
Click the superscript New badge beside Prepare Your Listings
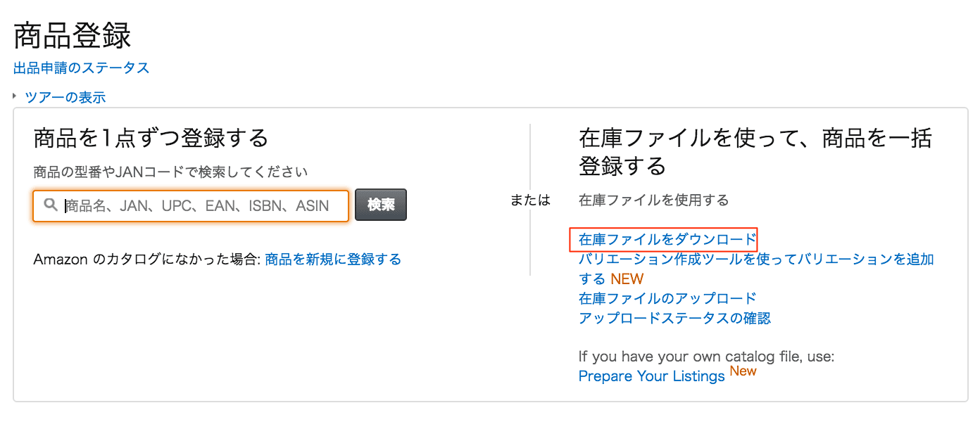tap(743, 371)
